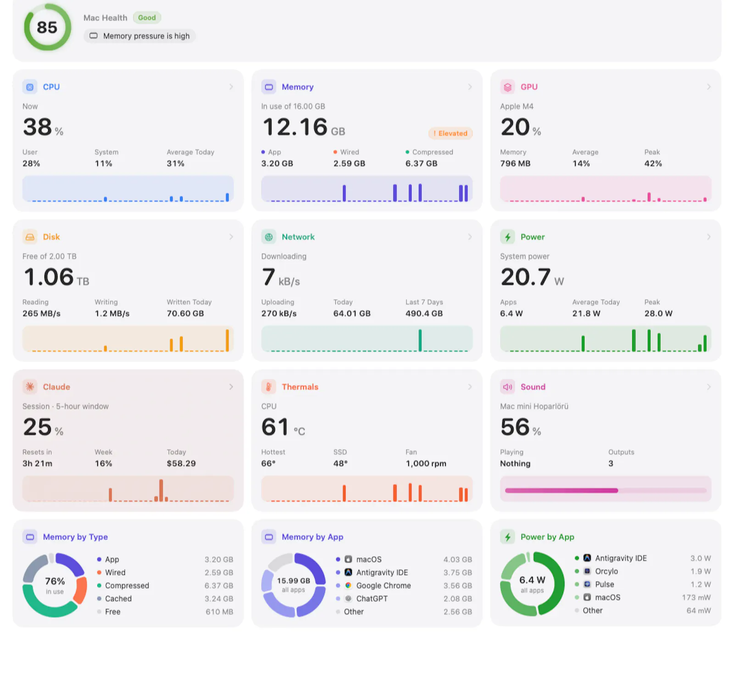Click the Claude starburst icon

point(30,387)
